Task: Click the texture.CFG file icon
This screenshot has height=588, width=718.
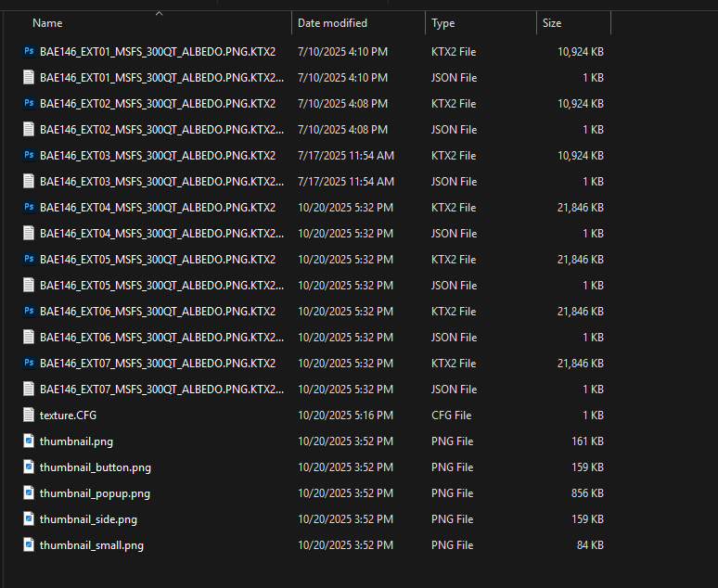Action: coord(29,415)
